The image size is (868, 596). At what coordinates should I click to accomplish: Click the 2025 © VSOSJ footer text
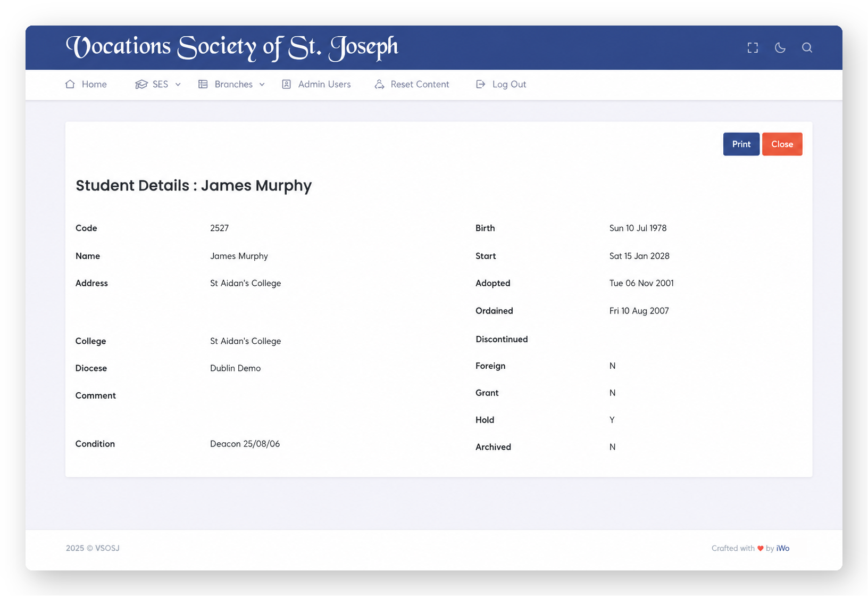(93, 548)
